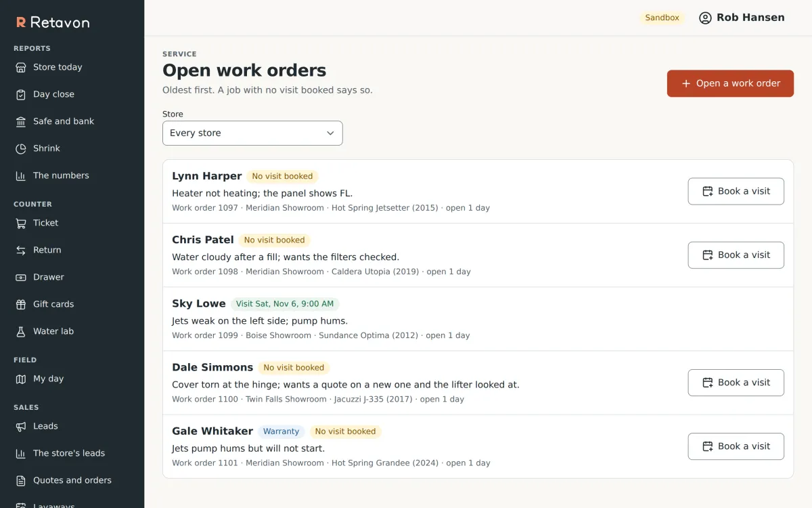Click the Gift cards icon
Viewport: 812px width, 508px height.
pos(21,304)
